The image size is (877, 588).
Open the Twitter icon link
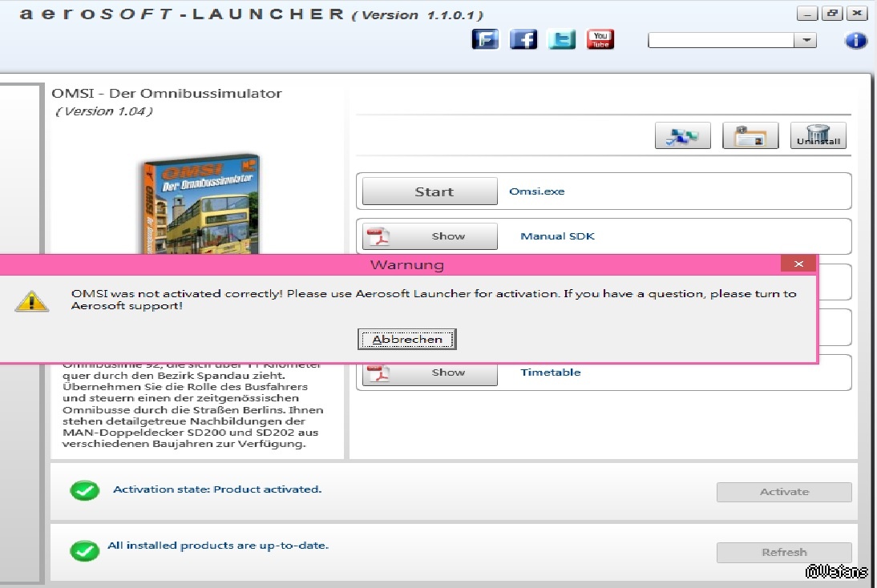[561, 39]
